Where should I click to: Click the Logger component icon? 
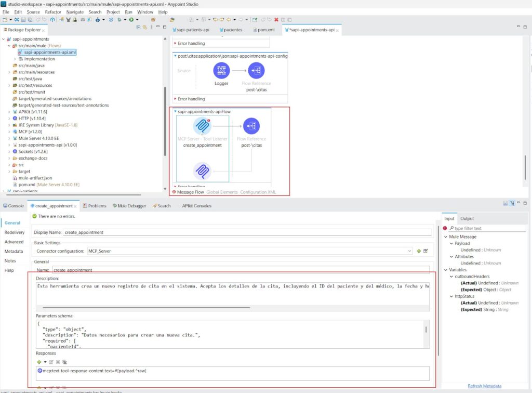click(221, 70)
